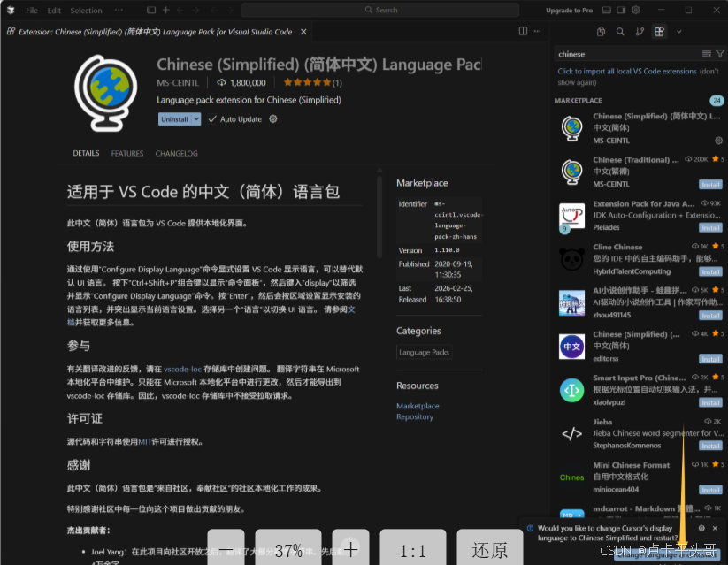Screen dimensions: 728x565
Task: Open the Source Control view icon
Action: coord(640,32)
